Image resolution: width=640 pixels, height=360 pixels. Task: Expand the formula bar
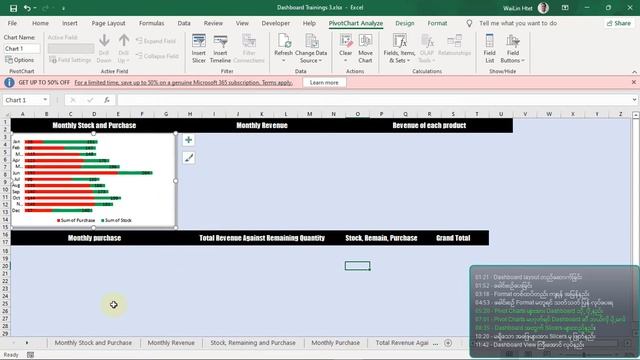click(x=634, y=100)
